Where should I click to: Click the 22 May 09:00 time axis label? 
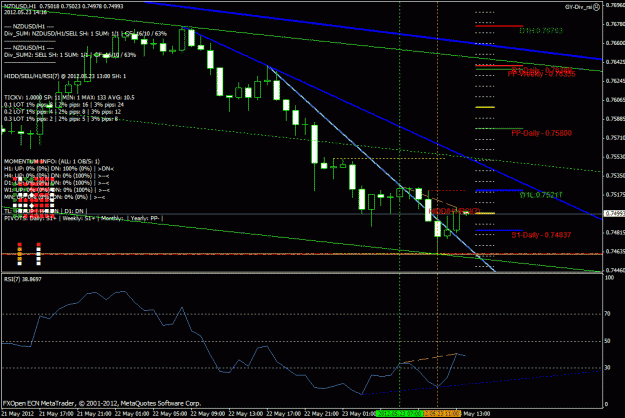207,414
